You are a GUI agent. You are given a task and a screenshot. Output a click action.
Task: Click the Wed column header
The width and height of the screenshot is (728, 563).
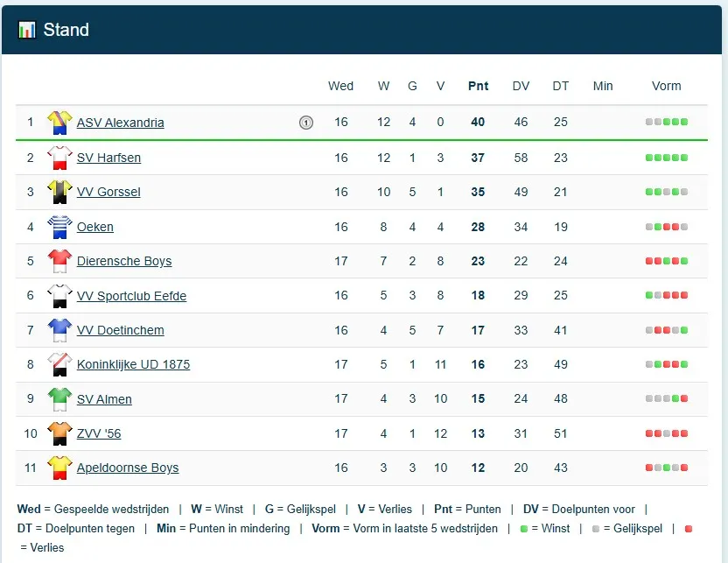[x=340, y=86]
